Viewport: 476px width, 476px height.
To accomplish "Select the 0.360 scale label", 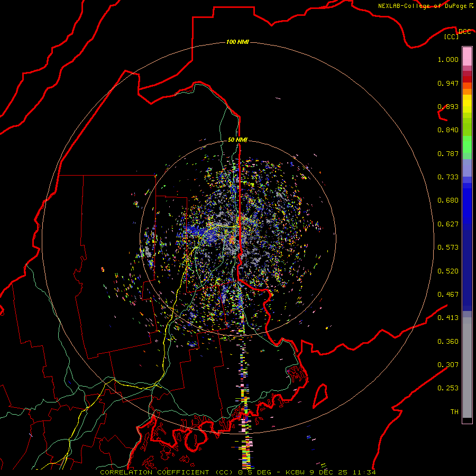I will point(448,342).
